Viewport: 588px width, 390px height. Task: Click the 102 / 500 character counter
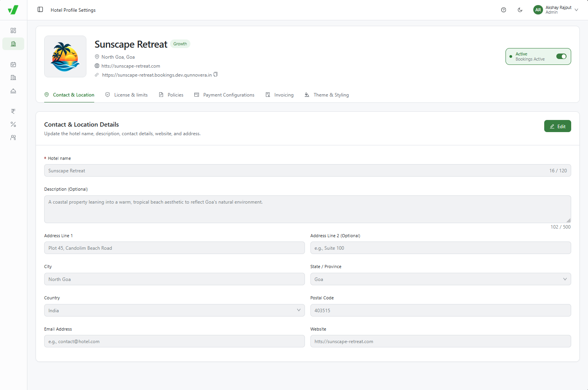561,227
